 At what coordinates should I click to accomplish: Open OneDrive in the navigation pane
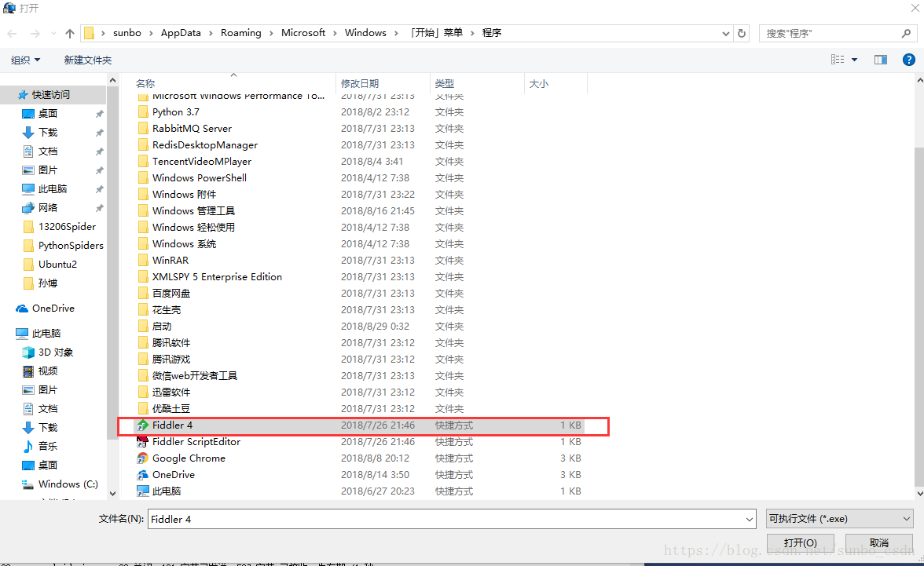point(53,309)
